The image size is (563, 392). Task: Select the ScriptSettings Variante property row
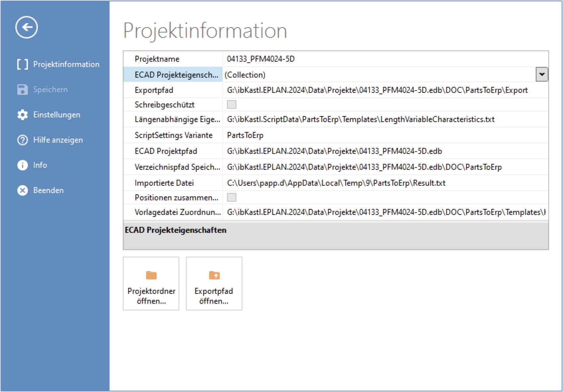pos(173,135)
